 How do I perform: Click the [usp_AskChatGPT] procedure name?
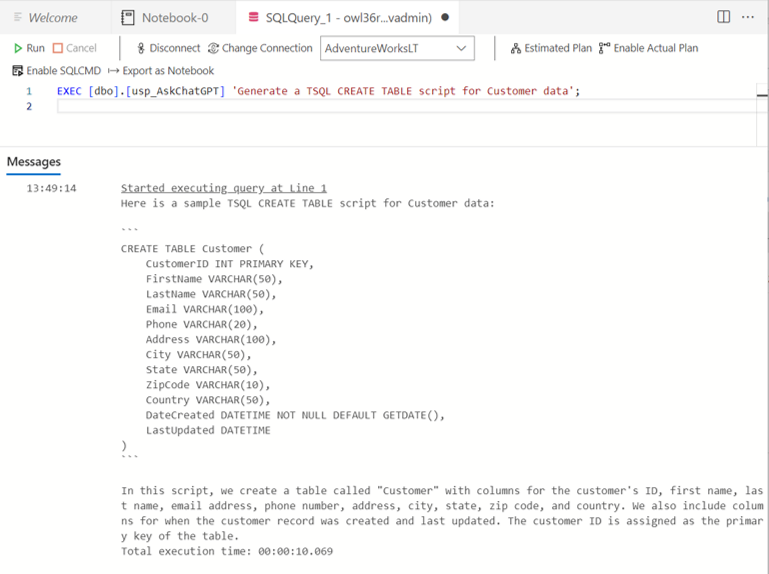click(x=175, y=91)
